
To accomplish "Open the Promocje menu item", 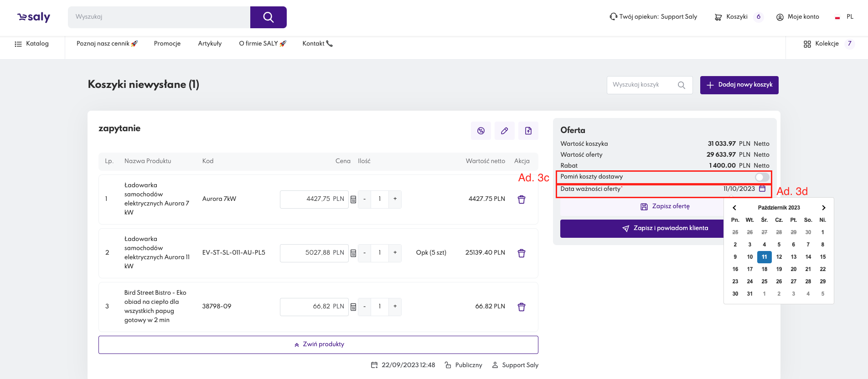I will 167,44.
